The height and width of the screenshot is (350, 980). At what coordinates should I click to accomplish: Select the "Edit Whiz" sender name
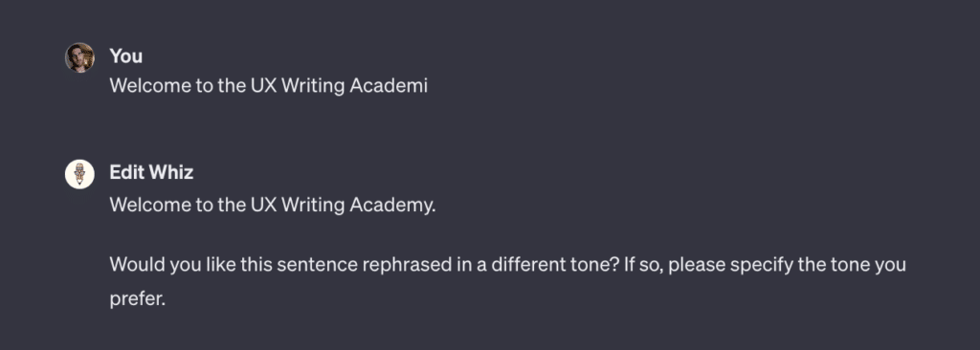tap(152, 172)
